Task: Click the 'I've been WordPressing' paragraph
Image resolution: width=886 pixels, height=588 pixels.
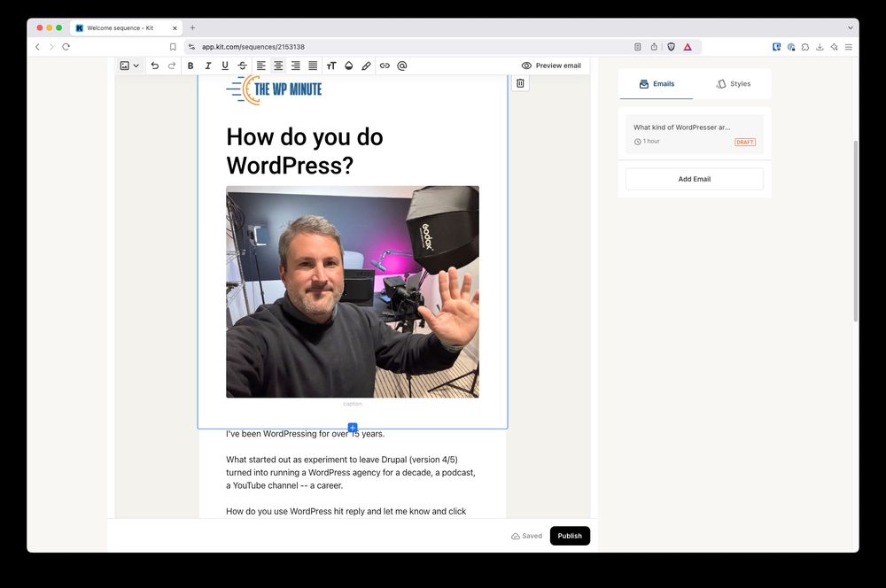Action: 305,434
